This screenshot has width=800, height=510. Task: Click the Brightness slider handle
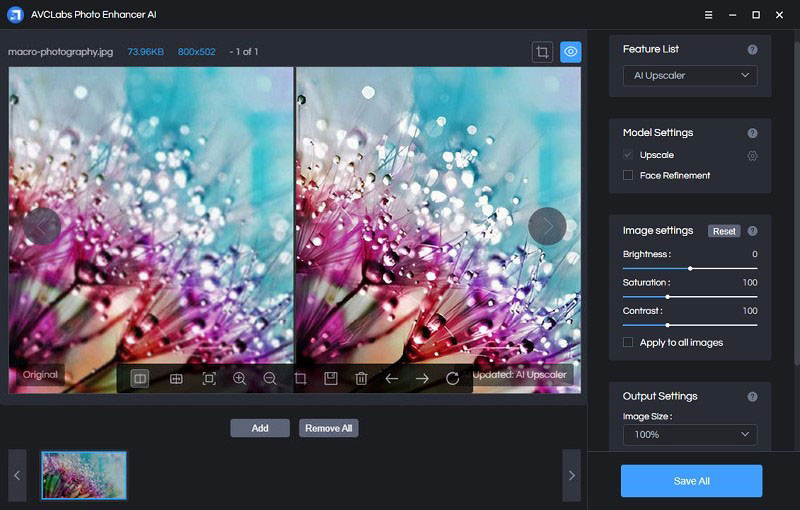point(690,268)
